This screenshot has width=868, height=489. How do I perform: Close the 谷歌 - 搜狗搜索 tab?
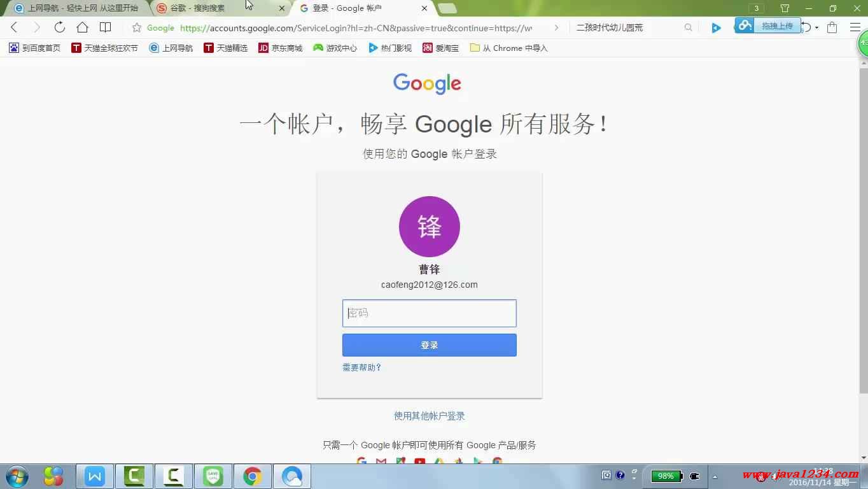click(x=282, y=8)
